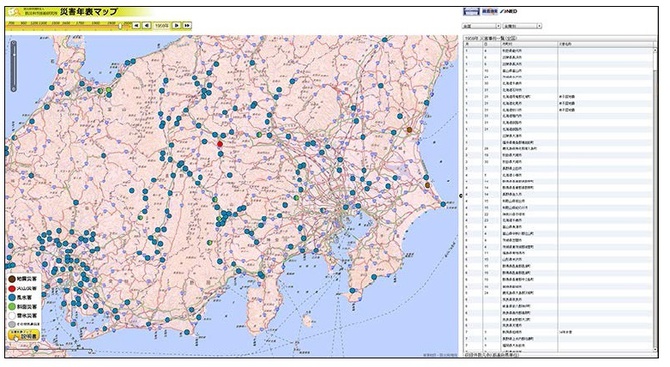Advance one year with the right arrow button

point(176,26)
